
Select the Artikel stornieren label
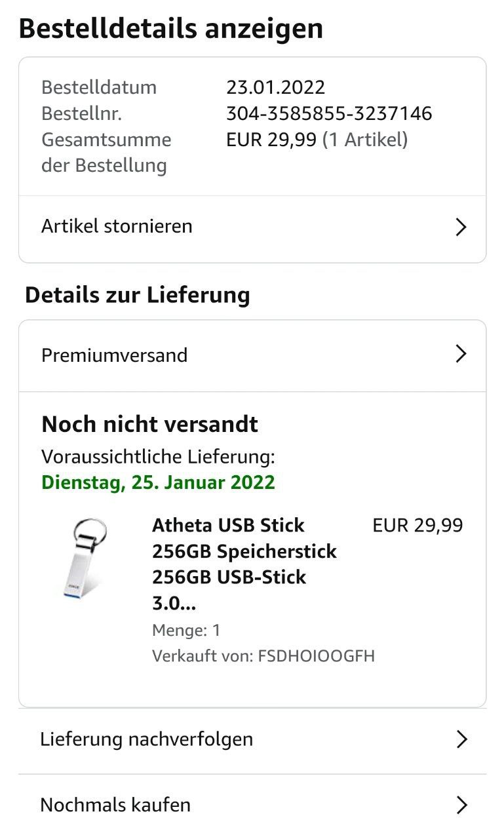click(117, 227)
